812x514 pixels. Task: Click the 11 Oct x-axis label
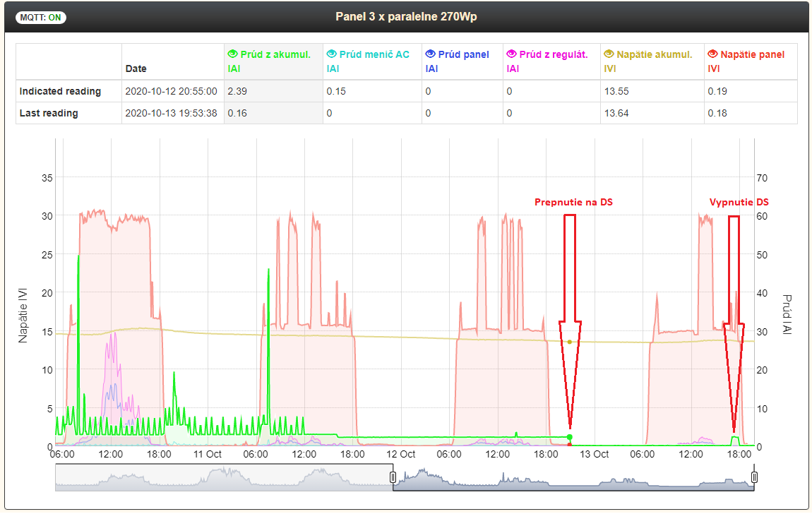pyautogui.click(x=208, y=454)
